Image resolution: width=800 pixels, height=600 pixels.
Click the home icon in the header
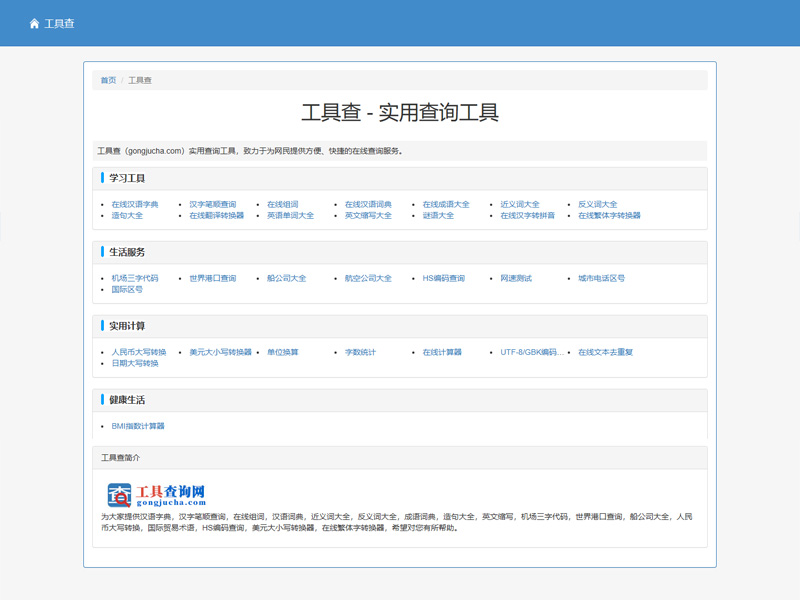click(34, 23)
